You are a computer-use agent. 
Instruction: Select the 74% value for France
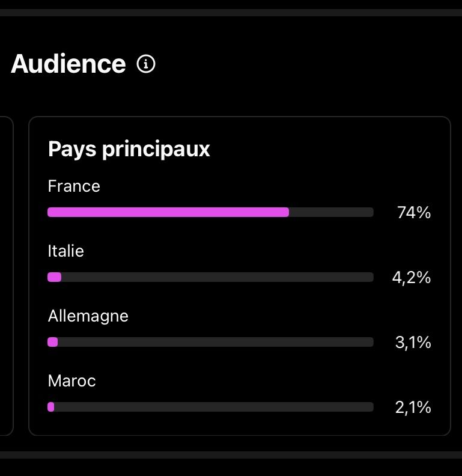[414, 212]
